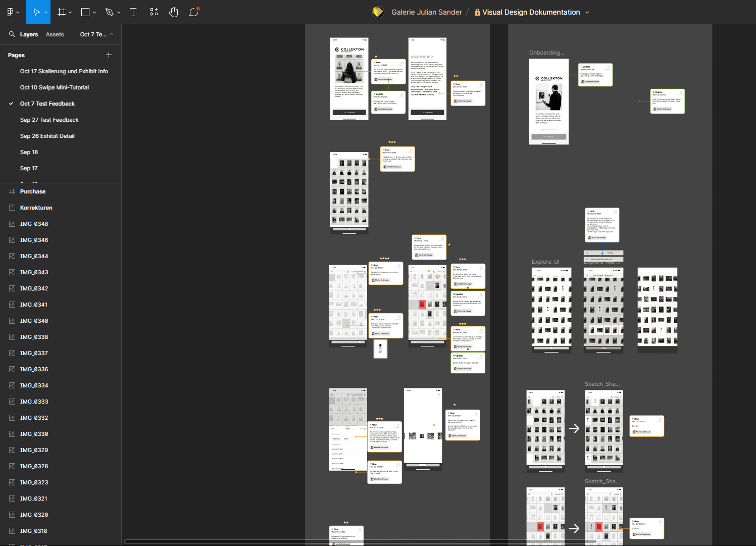
Task: Select the Hand tool
Action: click(x=173, y=12)
